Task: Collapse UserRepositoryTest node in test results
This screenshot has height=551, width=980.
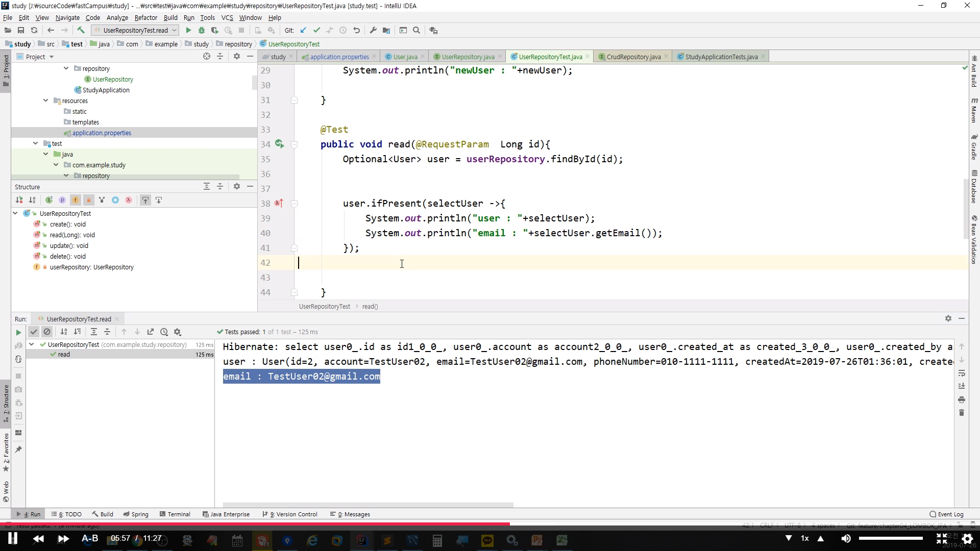Action: 32,345
